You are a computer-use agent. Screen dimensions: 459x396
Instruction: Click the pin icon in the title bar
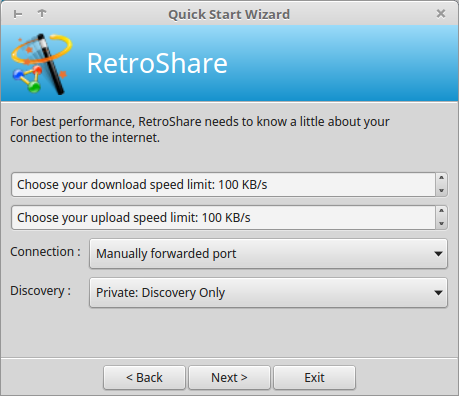tap(18, 14)
